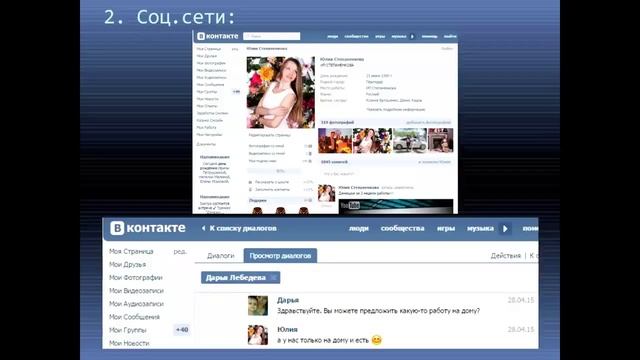Open музыка on the dialogs page header

pyautogui.click(x=480, y=228)
